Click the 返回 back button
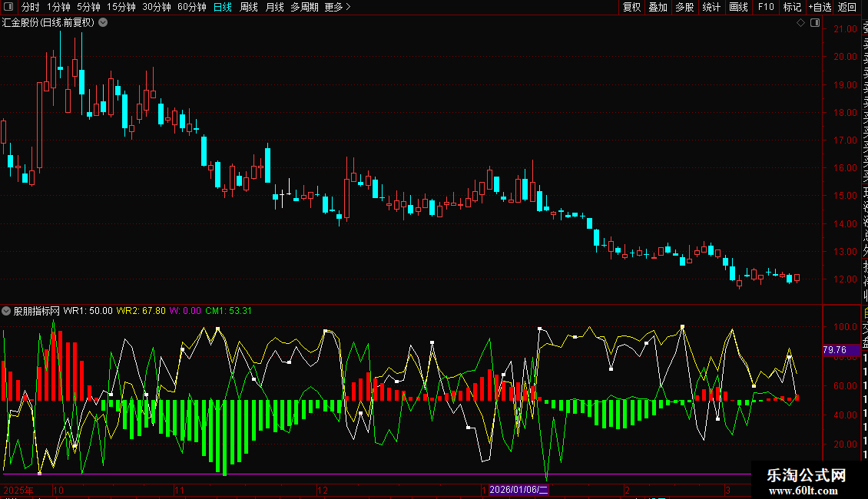This screenshot has height=499, width=868. click(847, 7)
